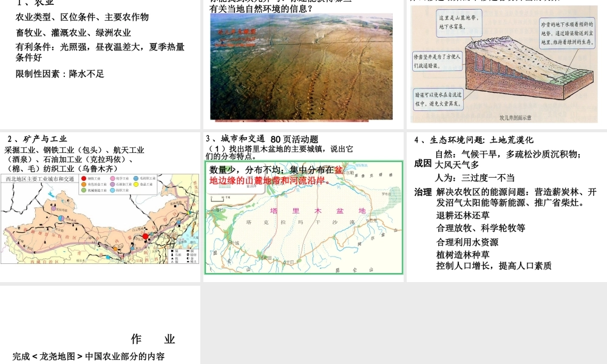Screen dimensions: 607x364
Task: Click the line 采掘工业、钢铁工业（包头）、航天工业
Action: point(74,150)
